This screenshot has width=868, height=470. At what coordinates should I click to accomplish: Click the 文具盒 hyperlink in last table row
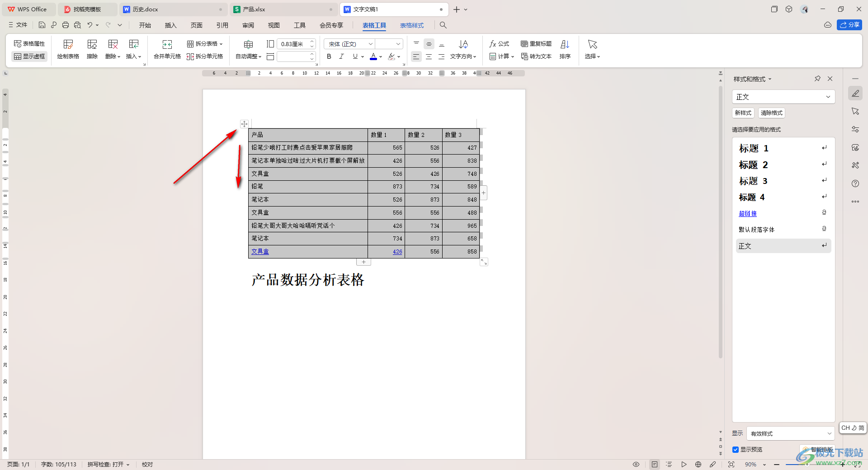(260, 252)
